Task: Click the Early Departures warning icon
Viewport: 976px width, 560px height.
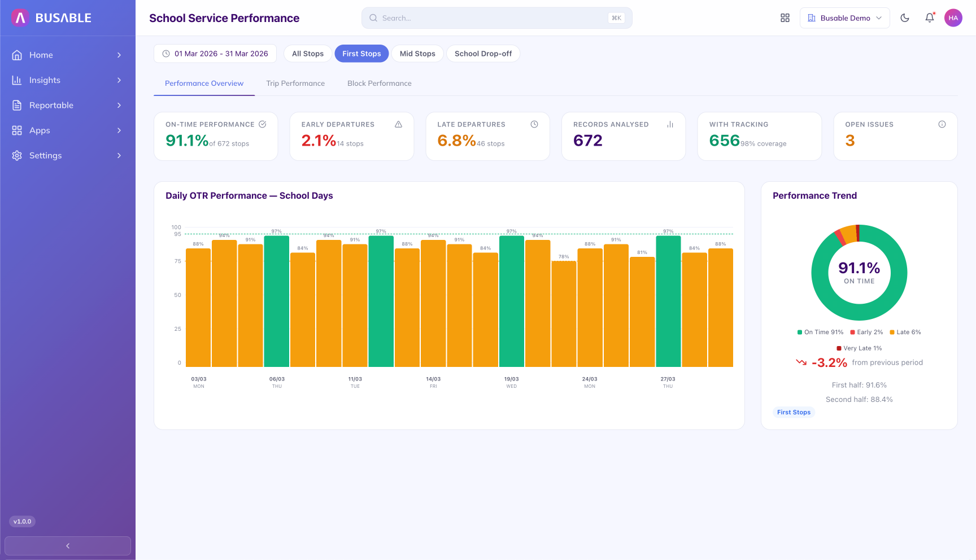Action: pyautogui.click(x=399, y=124)
